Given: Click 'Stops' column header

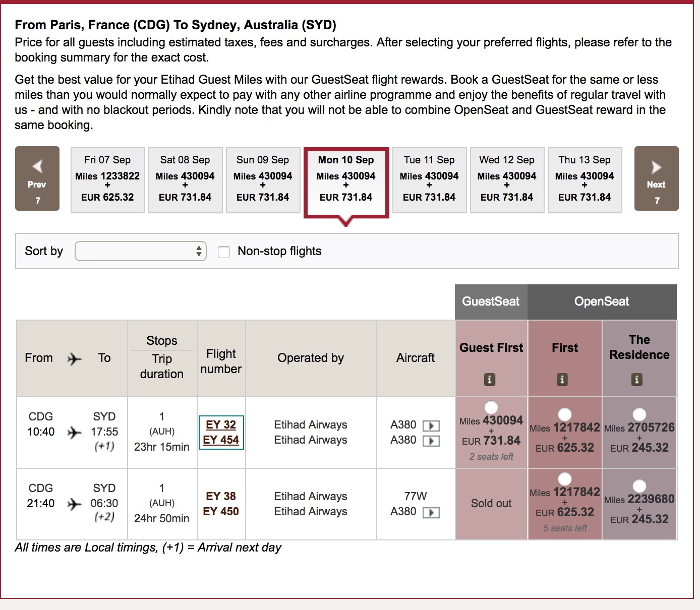Looking at the screenshot, I should pyautogui.click(x=162, y=341).
